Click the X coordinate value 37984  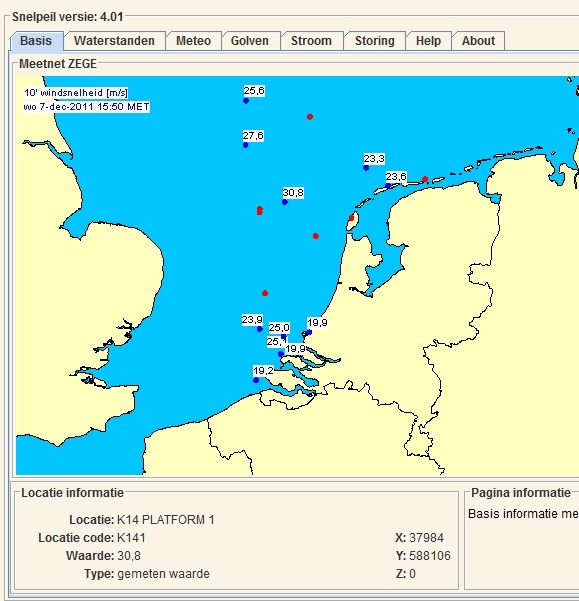426,538
